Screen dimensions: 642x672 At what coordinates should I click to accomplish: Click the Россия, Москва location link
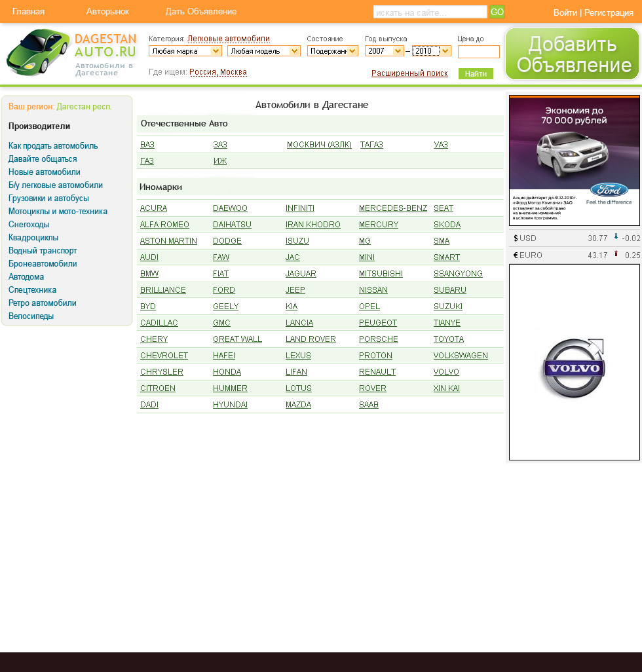tap(218, 72)
